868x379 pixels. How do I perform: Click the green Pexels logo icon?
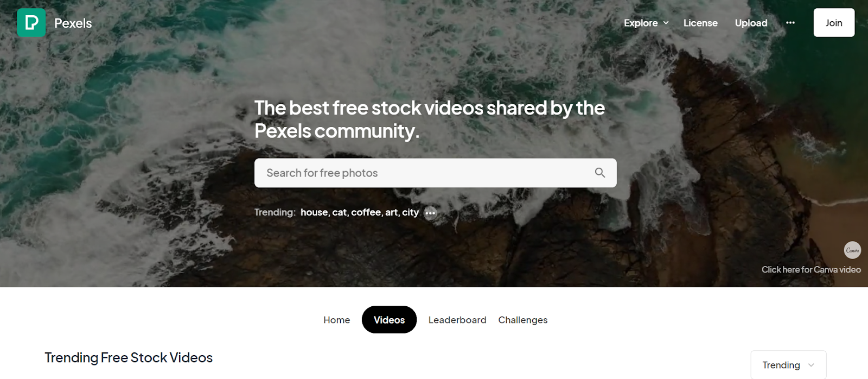pyautogui.click(x=31, y=23)
